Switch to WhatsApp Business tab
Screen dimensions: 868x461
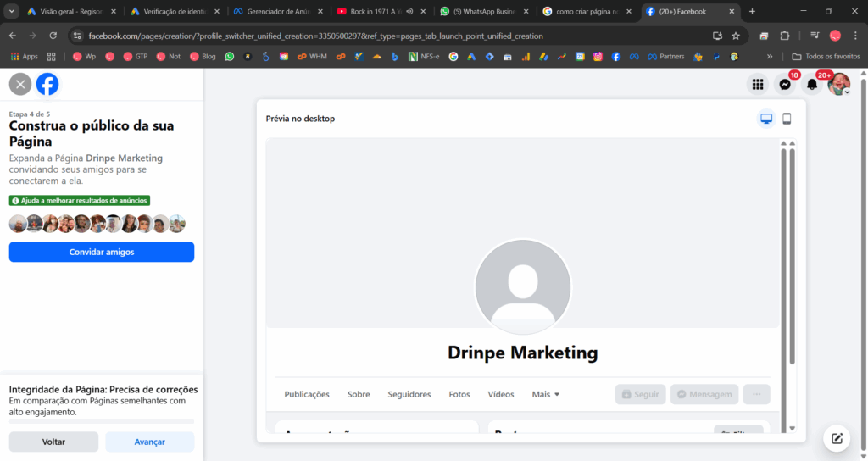[x=484, y=11]
